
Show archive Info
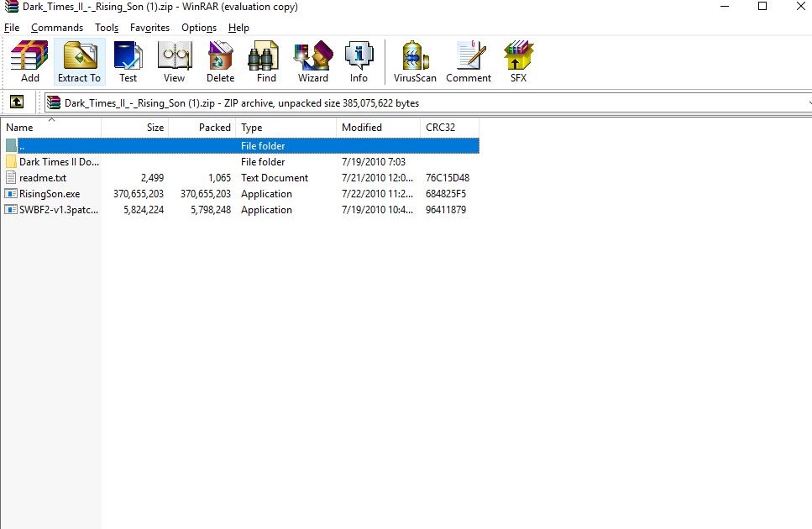359,61
